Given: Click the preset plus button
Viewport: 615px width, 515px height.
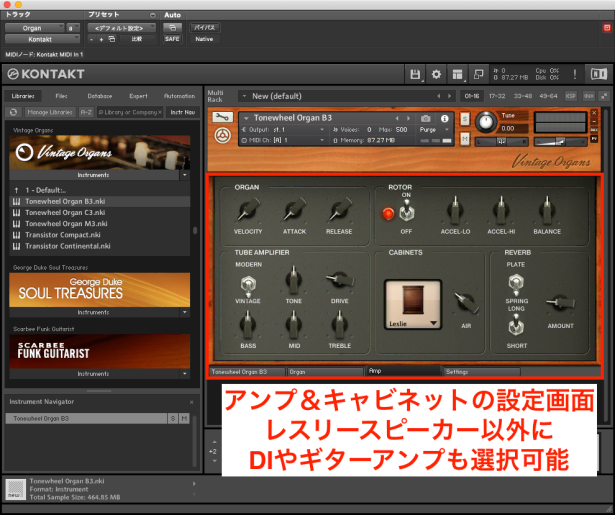Looking at the screenshot, I should coord(101,40).
